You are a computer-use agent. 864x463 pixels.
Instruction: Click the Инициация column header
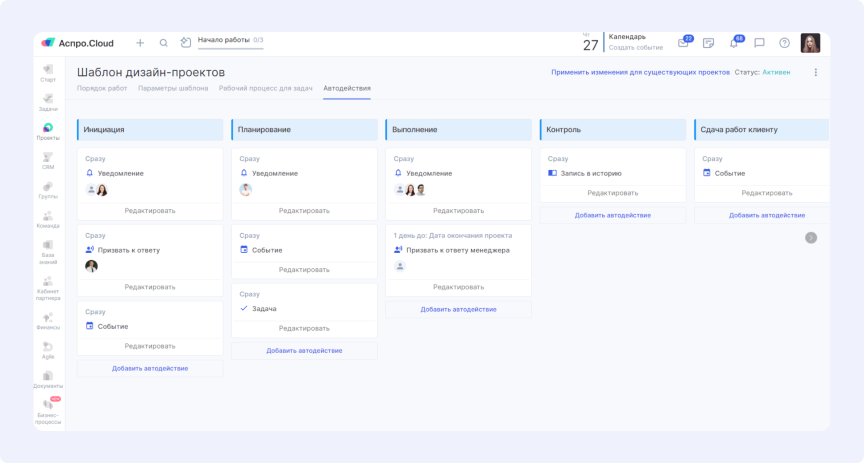pyautogui.click(x=150, y=130)
